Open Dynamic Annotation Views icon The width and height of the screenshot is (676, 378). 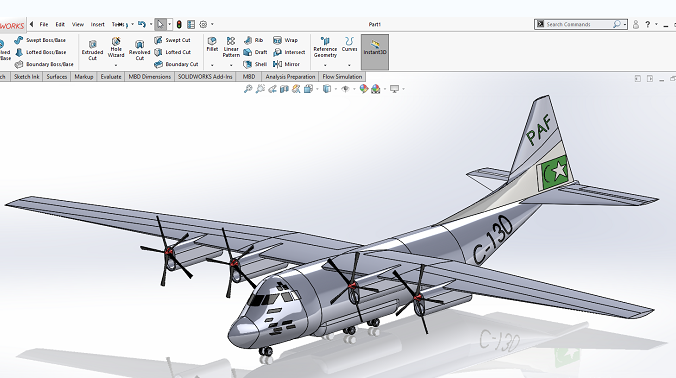[296, 89]
